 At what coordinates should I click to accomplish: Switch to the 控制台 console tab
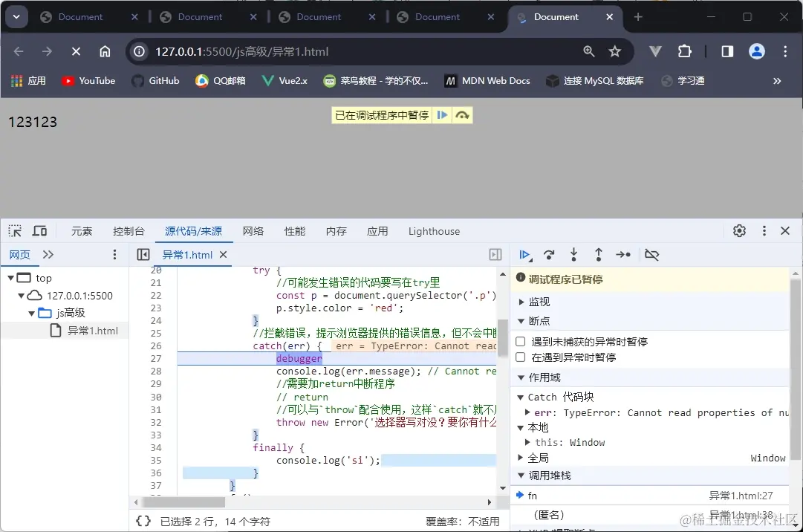pyautogui.click(x=129, y=231)
